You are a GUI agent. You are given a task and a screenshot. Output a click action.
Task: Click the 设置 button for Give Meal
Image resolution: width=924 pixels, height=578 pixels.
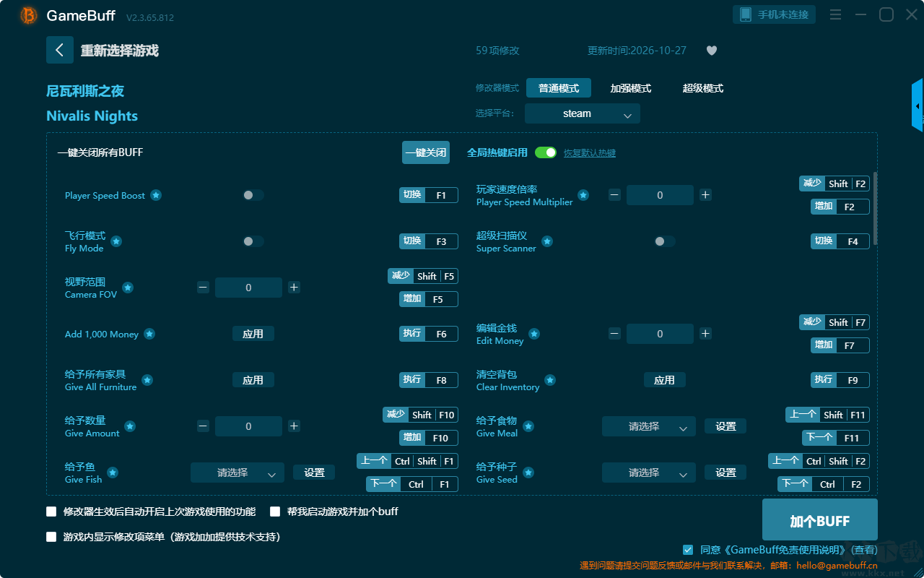tap(725, 426)
